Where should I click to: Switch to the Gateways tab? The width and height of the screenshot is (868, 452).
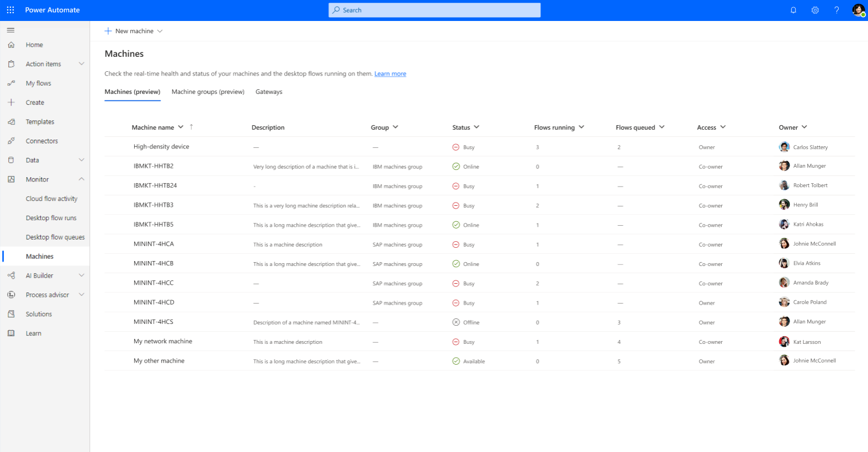pos(269,92)
